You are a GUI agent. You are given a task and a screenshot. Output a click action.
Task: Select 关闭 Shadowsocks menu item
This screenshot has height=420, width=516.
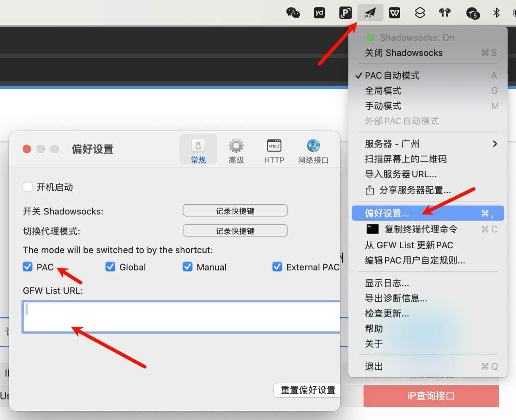(428, 53)
